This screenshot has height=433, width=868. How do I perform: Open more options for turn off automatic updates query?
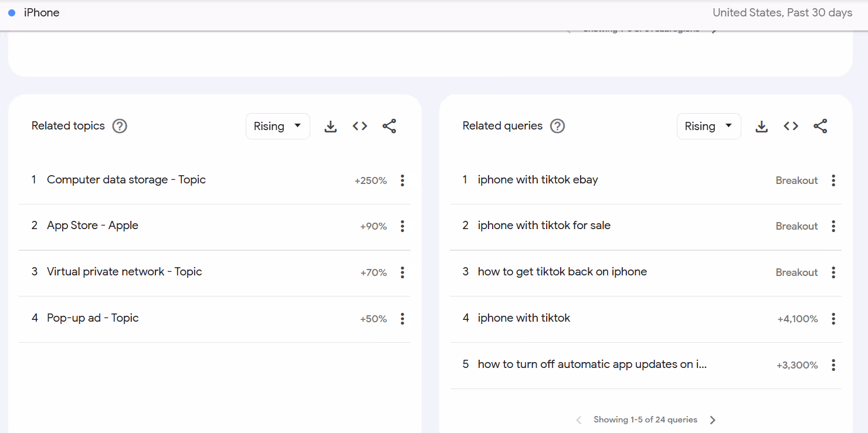(833, 365)
